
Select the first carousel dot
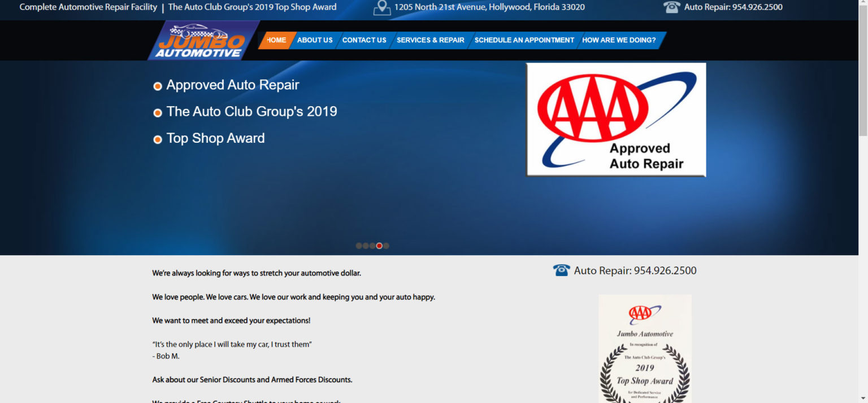coord(359,246)
